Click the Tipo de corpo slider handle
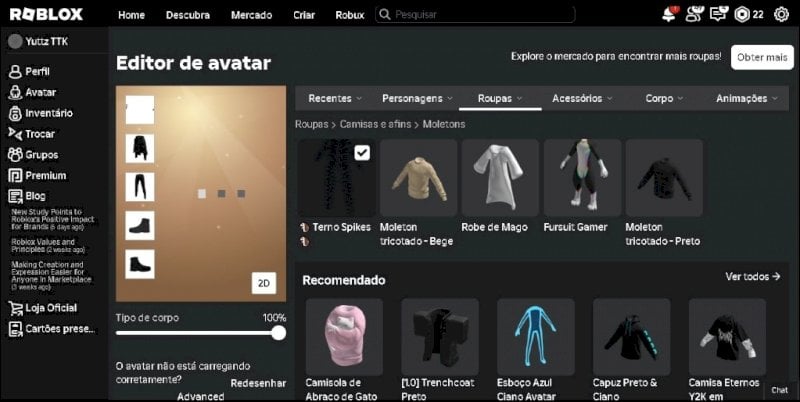The width and height of the screenshot is (800, 402). coord(279,333)
